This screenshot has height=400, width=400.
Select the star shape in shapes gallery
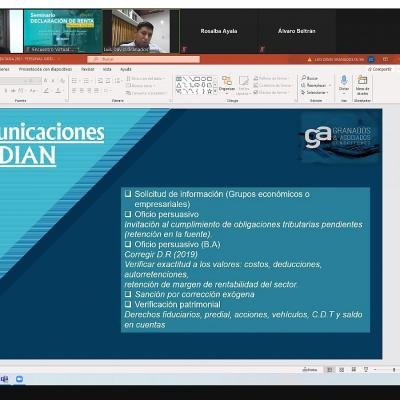(x=209, y=91)
